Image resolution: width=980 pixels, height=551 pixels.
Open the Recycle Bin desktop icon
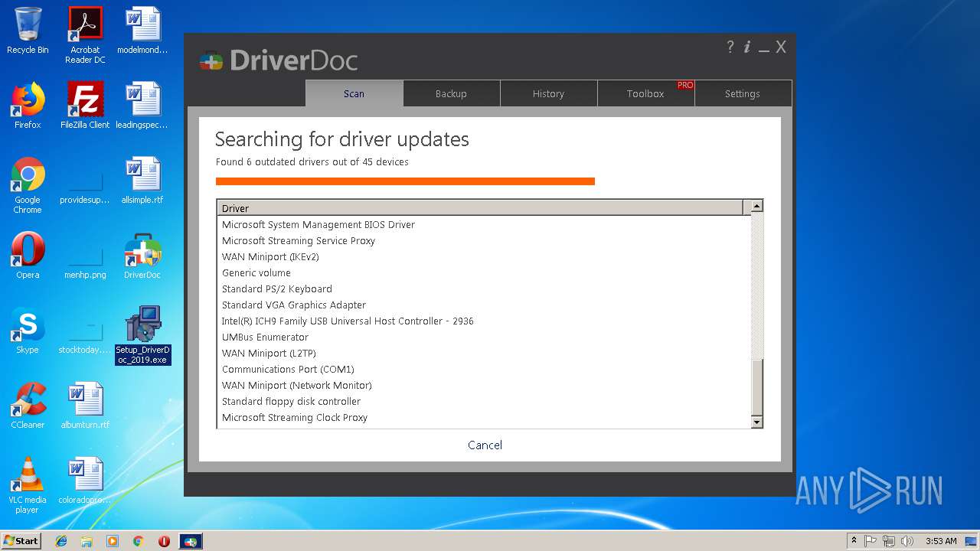pos(28,31)
